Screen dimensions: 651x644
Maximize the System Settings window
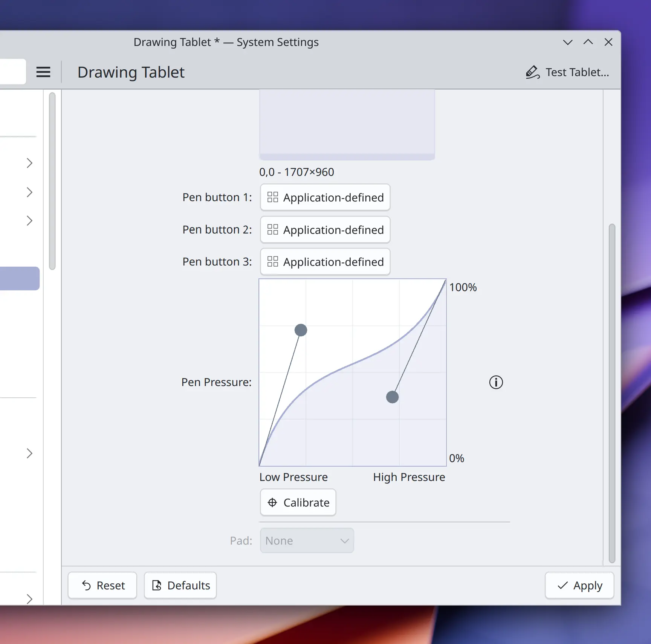[x=588, y=42]
